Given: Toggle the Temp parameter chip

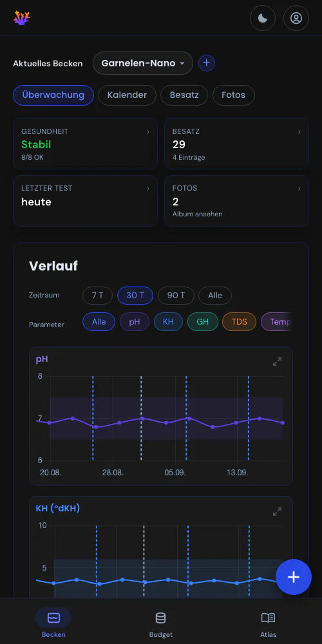Looking at the screenshot, I should pos(276,321).
